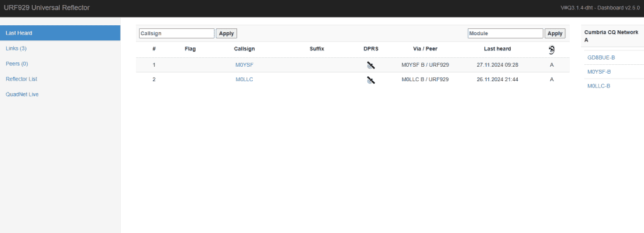644x233 pixels.
Task: Click the Cumbria CQ Network A heading
Action: pyautogui.click(x=611, y=36)
